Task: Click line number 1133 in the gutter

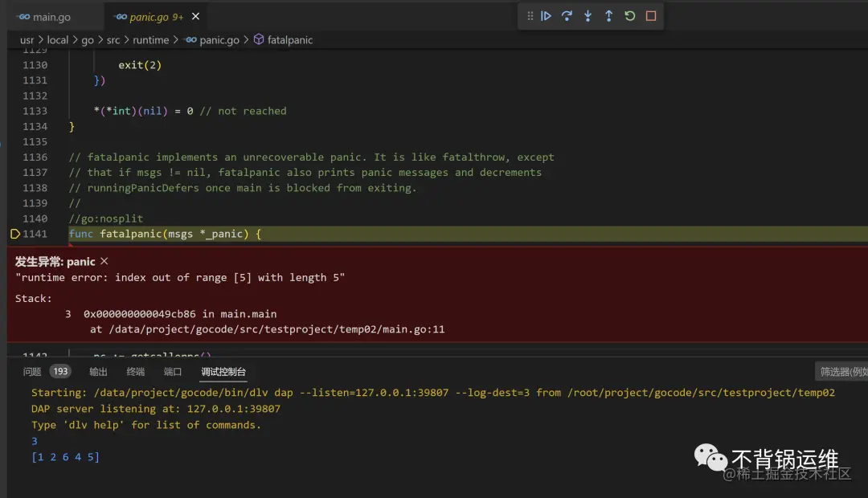Action: [35, 111]
